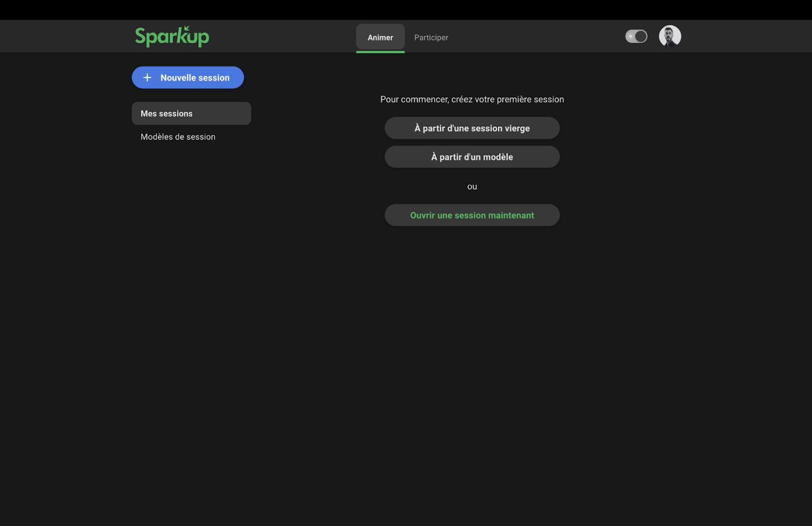The height and width of the screenshot is (526, 812).
Task: Open the user profile avatar
Action: tap(669, 37)
